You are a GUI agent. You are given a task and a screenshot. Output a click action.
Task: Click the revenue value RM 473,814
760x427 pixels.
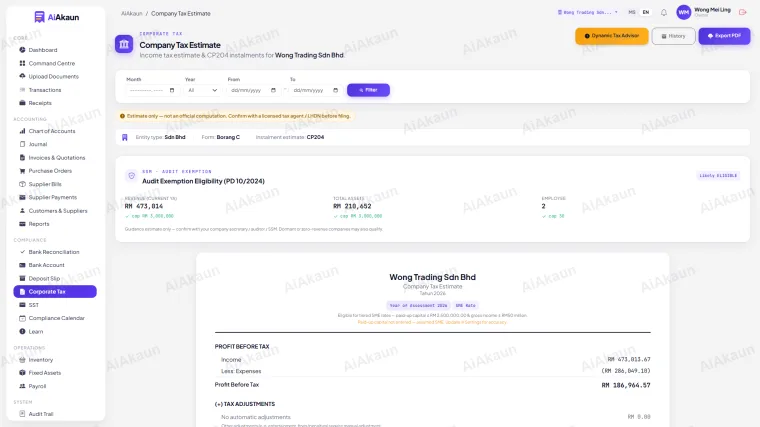144,206
